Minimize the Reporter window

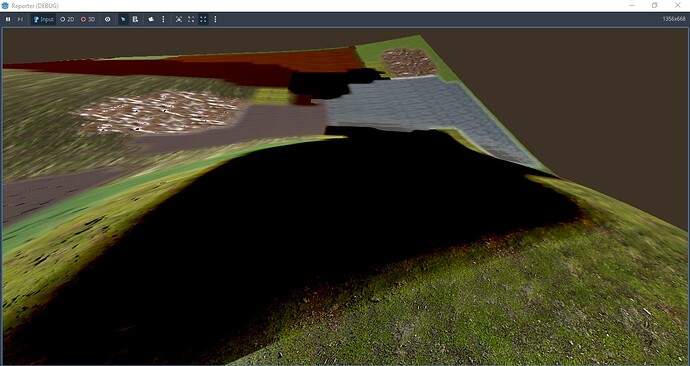click(x=632, y=6)
